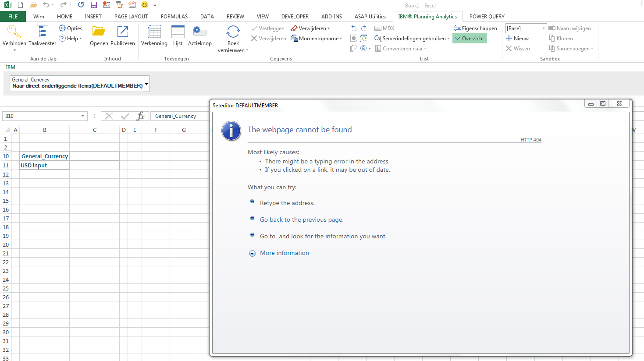Open Eigenschappen properties

pyautogui.click(x=475, y=28)
